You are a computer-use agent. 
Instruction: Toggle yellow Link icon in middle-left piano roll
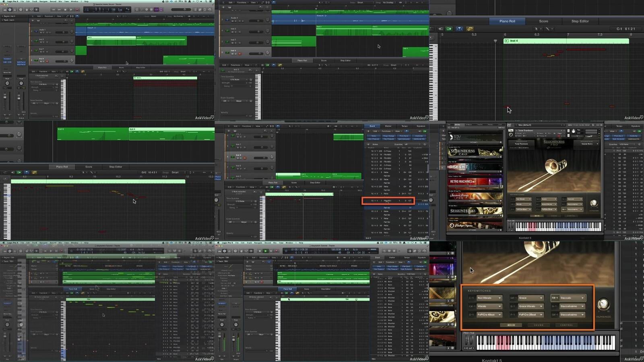pos(34,172)
